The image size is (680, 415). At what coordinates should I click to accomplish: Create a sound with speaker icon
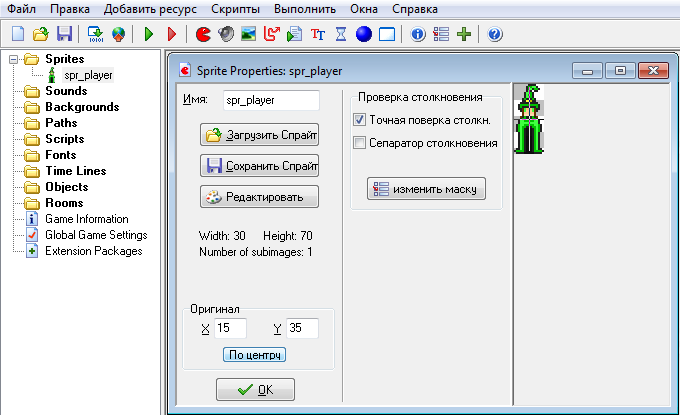point(226,34)
